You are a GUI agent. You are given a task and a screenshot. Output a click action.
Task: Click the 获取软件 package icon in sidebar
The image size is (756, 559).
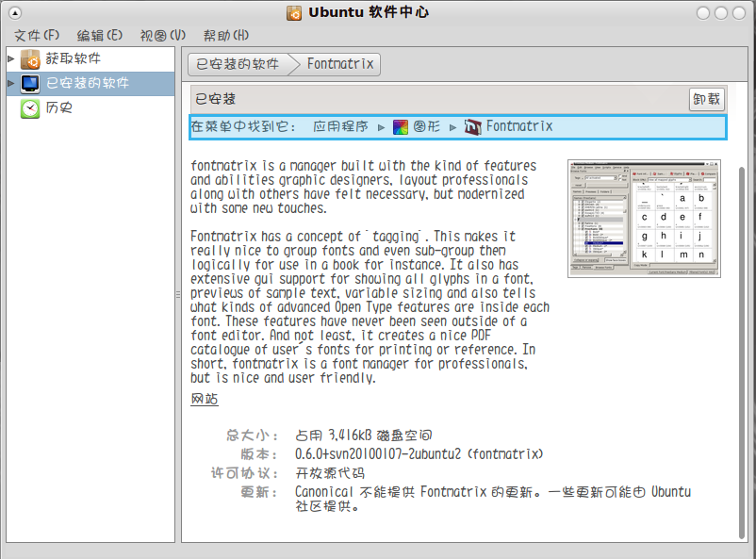[30, 59]
